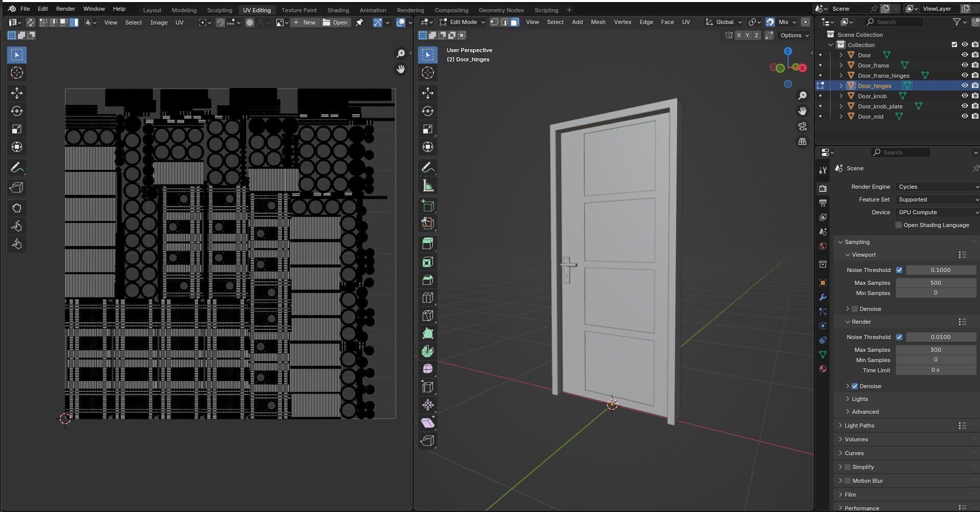Select the Pinch tool in UV editor

[x=16, y=244]
